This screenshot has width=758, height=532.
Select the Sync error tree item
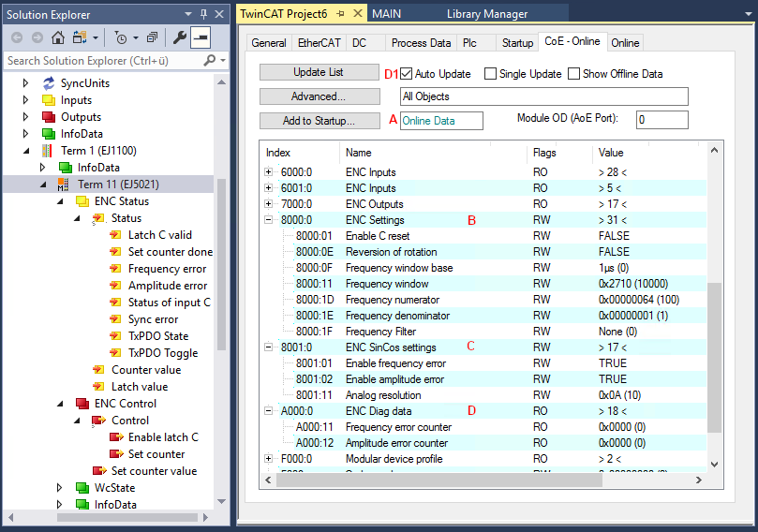pos(153,319)
